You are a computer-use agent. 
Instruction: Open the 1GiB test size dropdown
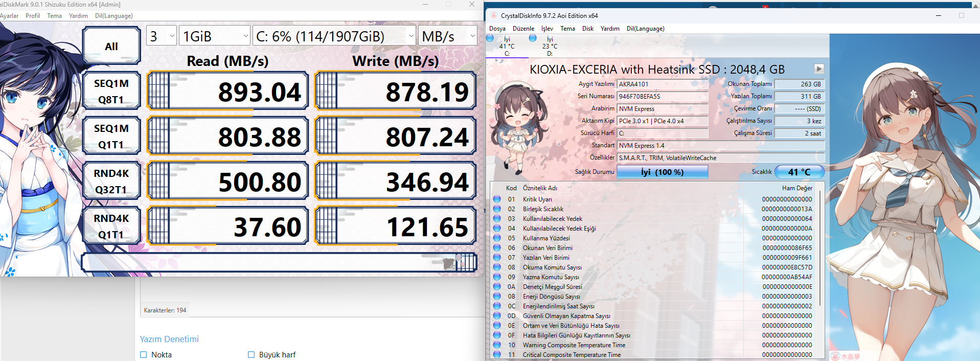coord(215,36)
